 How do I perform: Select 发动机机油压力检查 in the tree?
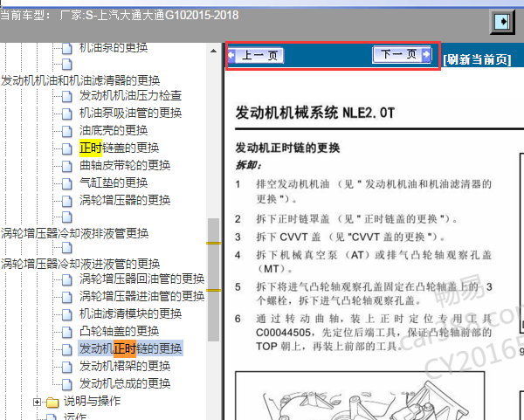(130, 95)
